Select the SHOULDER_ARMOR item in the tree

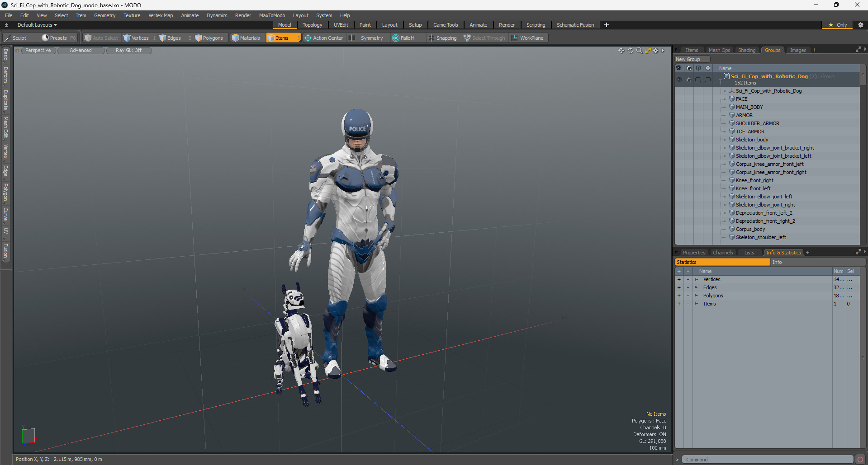pyautogui.click(x=757, y=123)
